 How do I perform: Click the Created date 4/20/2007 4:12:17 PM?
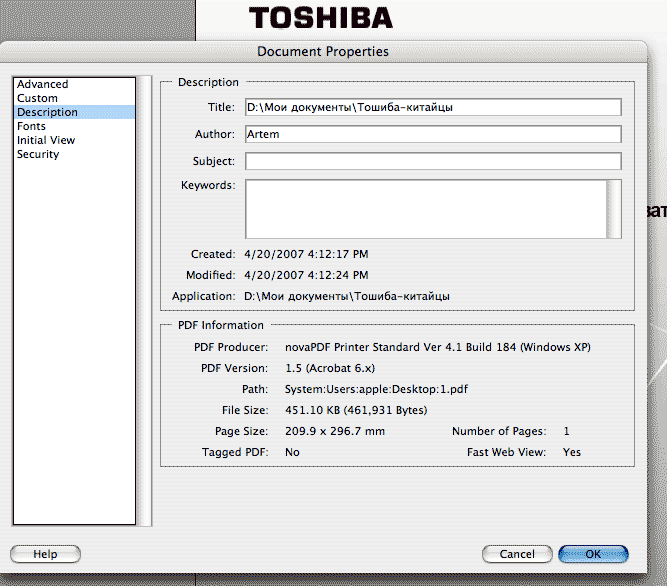click(x=306, y=254)
